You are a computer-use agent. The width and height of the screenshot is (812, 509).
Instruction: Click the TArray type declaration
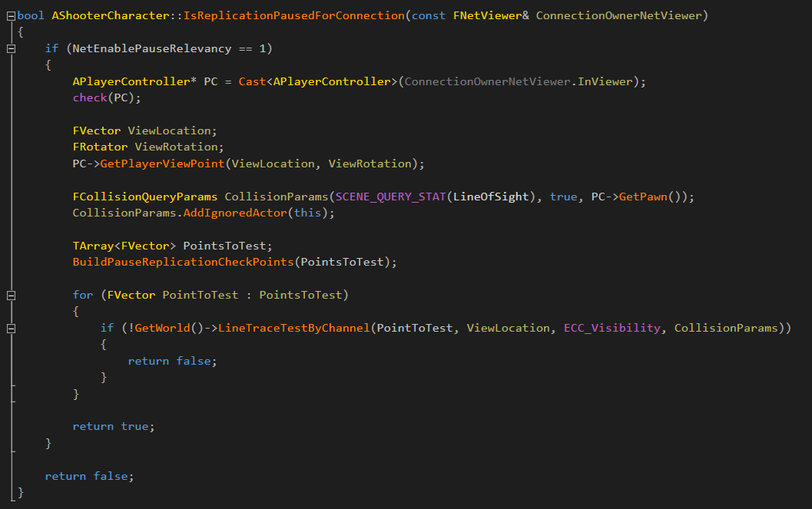(x=89, y=246)
